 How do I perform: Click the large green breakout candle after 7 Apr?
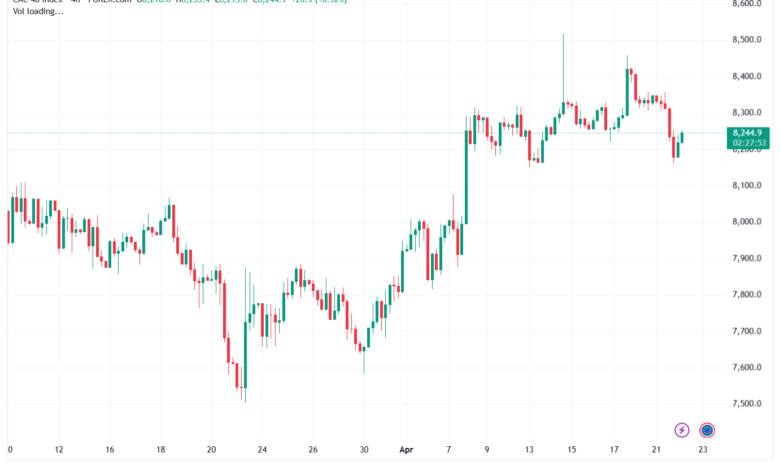pyautogui.click(x=467, y=177)
